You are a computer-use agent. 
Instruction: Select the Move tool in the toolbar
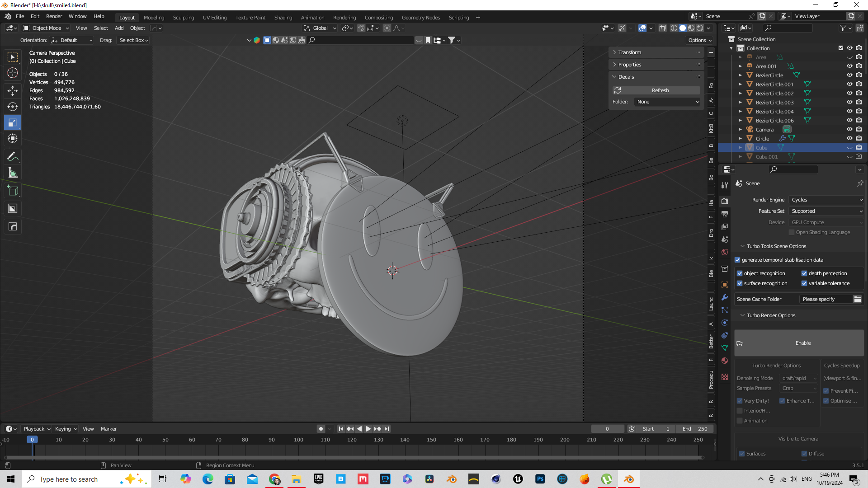pos(13,91)
